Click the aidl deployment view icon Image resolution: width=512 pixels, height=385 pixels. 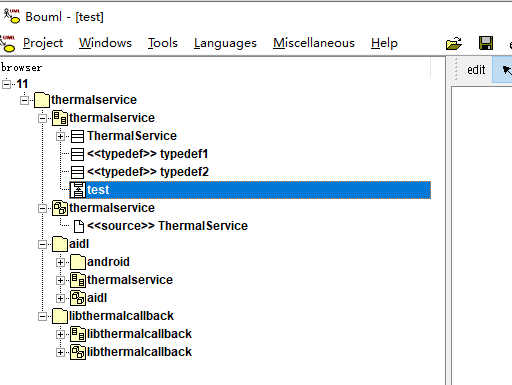click(x=78, y=298)
